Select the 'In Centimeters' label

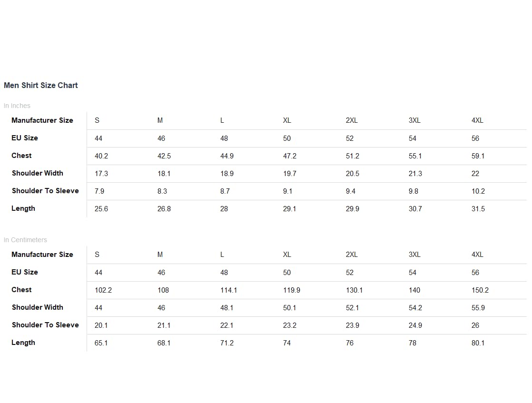click(25, 240)
